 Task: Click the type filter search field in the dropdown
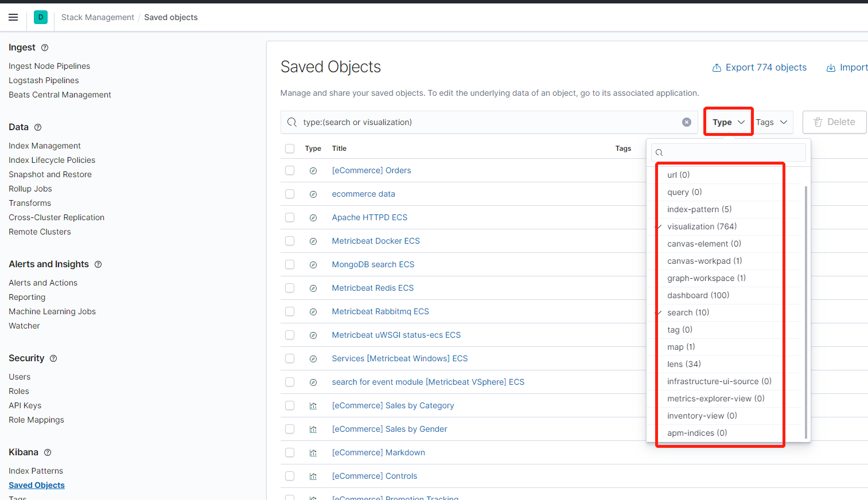point(729,153)
